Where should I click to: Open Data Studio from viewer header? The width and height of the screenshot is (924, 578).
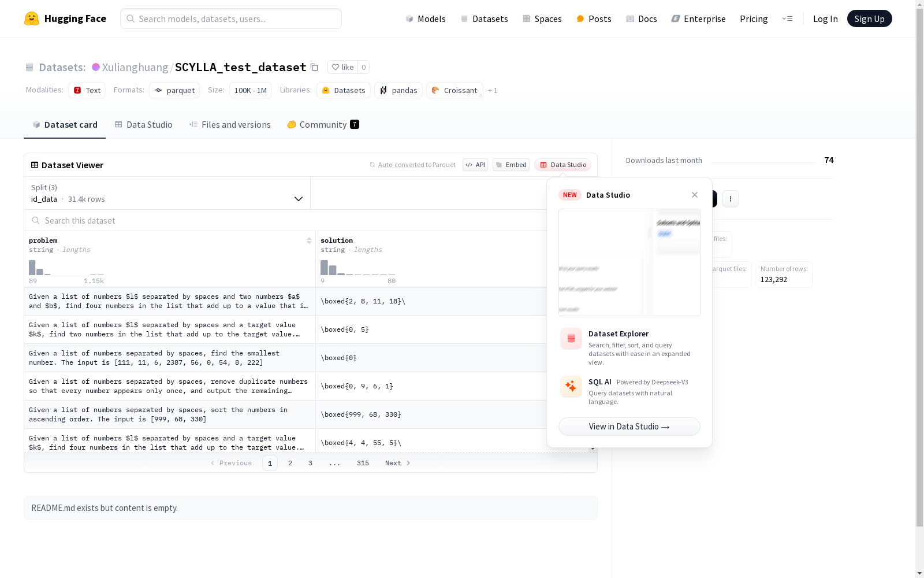(562, 165)
